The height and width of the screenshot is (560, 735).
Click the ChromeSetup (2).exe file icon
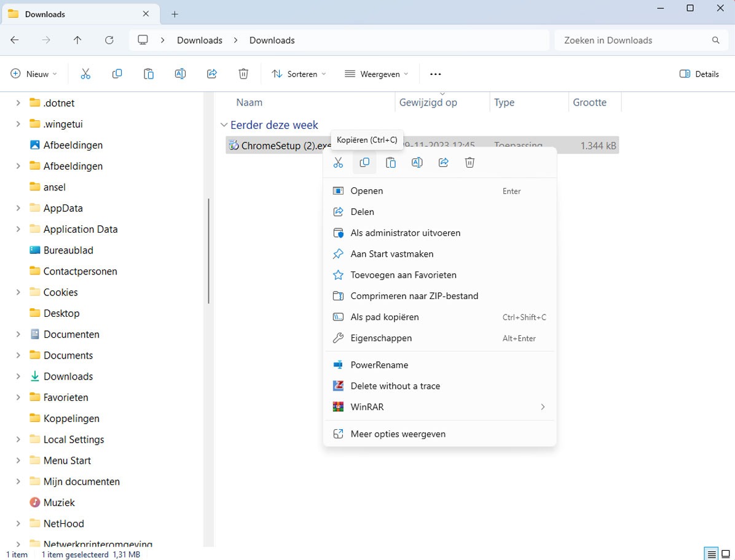coord(234,146)
